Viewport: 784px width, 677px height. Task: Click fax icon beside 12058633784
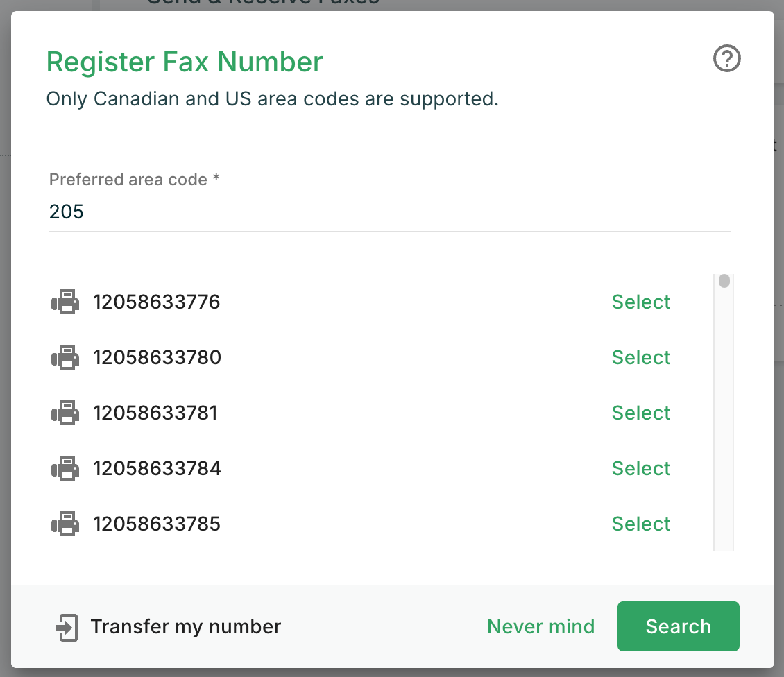coord(66,469)
